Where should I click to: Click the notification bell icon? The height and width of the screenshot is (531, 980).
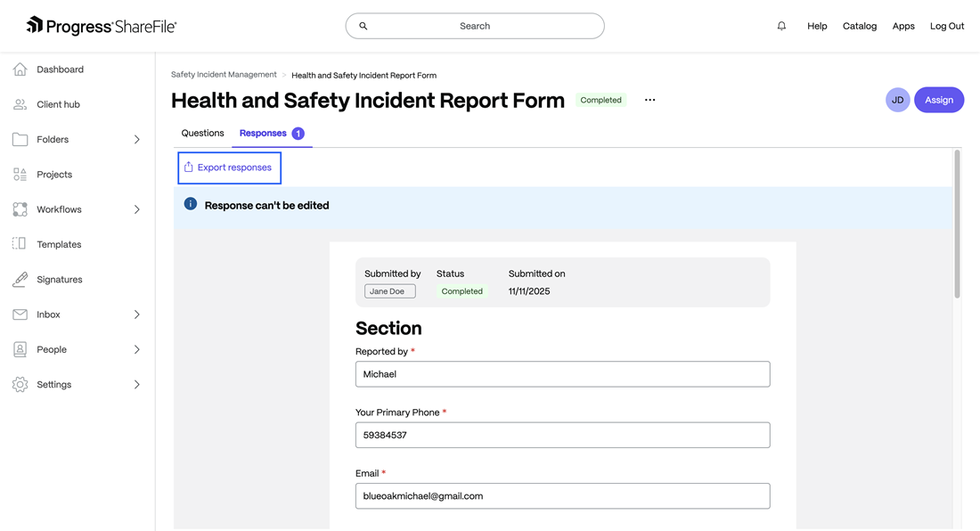pyautogui.click(x=781, y=26)
